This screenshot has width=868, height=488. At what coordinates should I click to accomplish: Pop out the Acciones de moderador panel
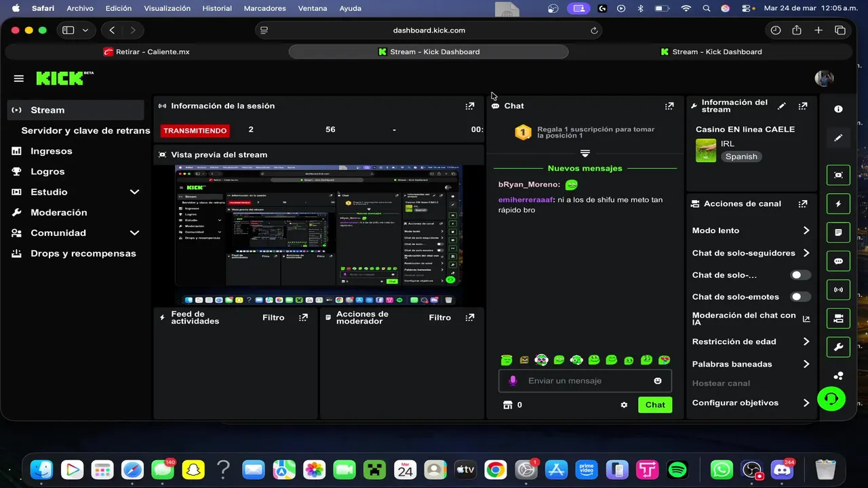pos(470,317)
